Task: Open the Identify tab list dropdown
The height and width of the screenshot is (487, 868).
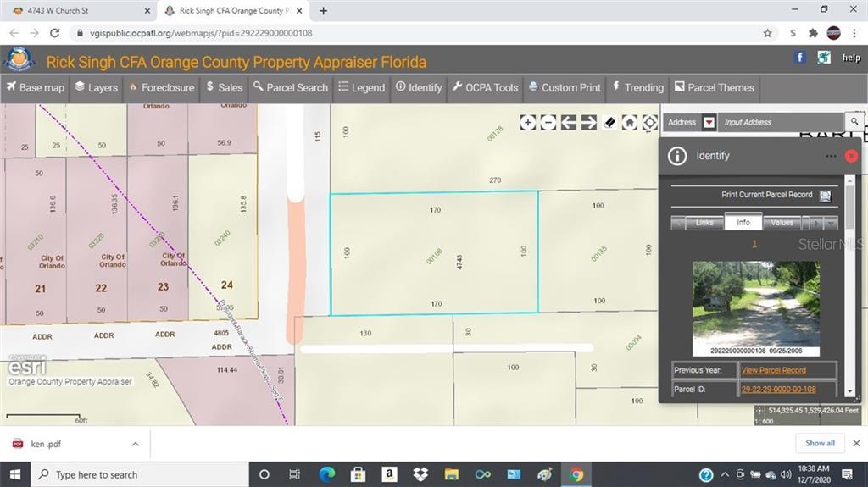Action: 831,223
